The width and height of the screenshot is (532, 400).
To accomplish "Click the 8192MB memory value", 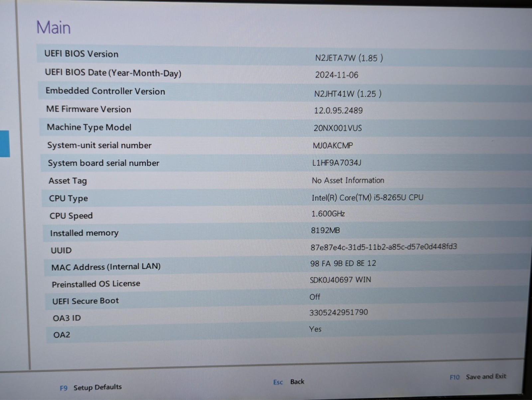I will (x=325, y=230).
